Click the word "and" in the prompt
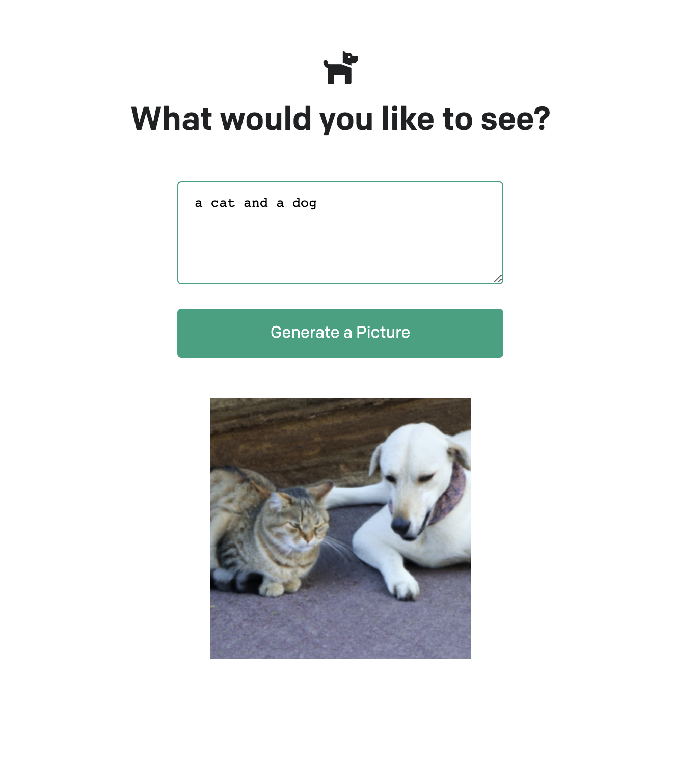Viewport: 700px width, 762px height. [256, 203]
